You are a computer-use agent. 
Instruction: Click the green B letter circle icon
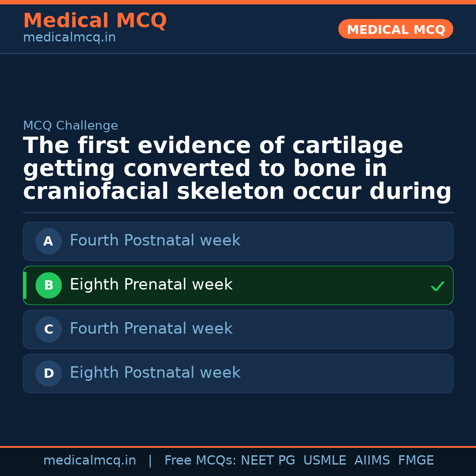click(48, 285)
